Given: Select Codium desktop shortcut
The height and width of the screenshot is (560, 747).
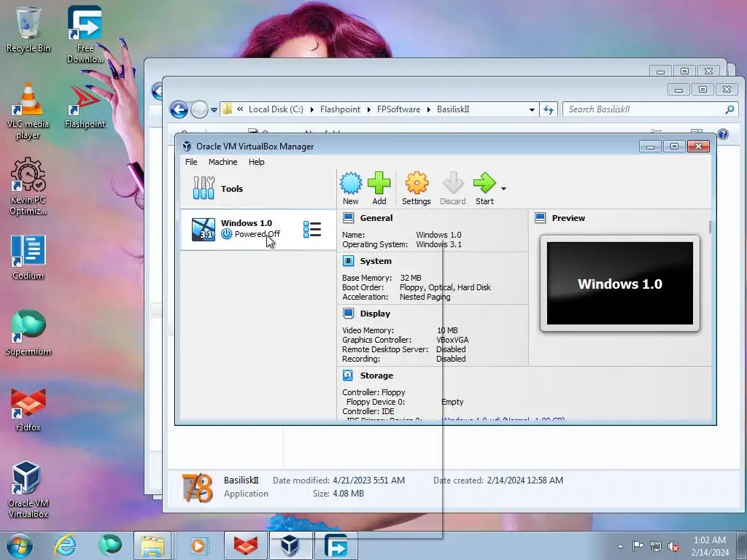Looking at the screenshot, I should pos(28,257).
